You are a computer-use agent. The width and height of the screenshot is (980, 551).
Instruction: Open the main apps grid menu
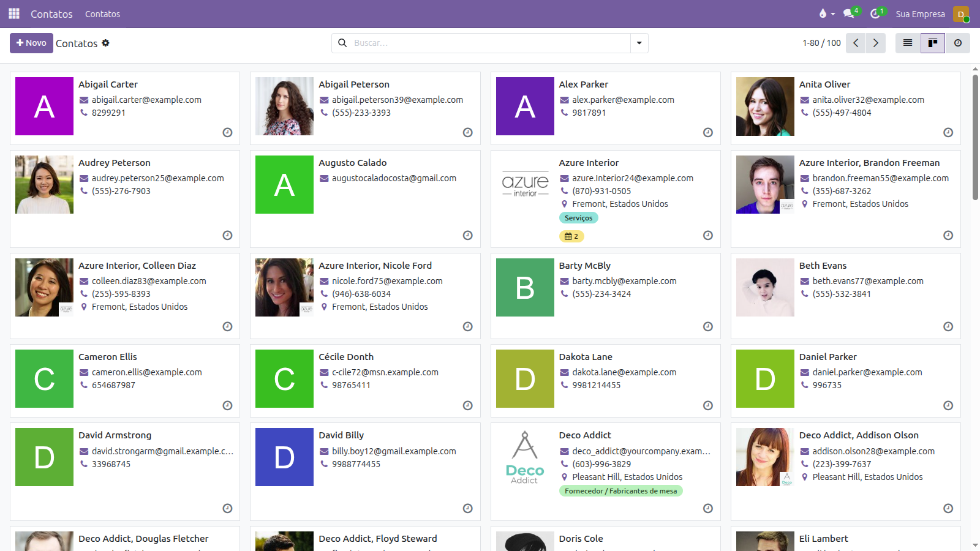pyautogui.click(x=14, y=13)
